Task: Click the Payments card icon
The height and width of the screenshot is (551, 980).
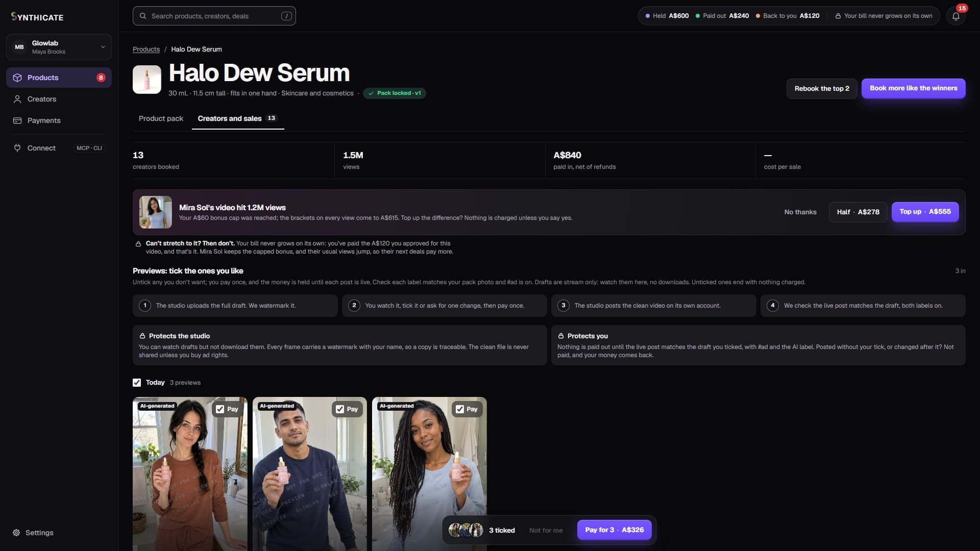Action: [x=17, y=120]
